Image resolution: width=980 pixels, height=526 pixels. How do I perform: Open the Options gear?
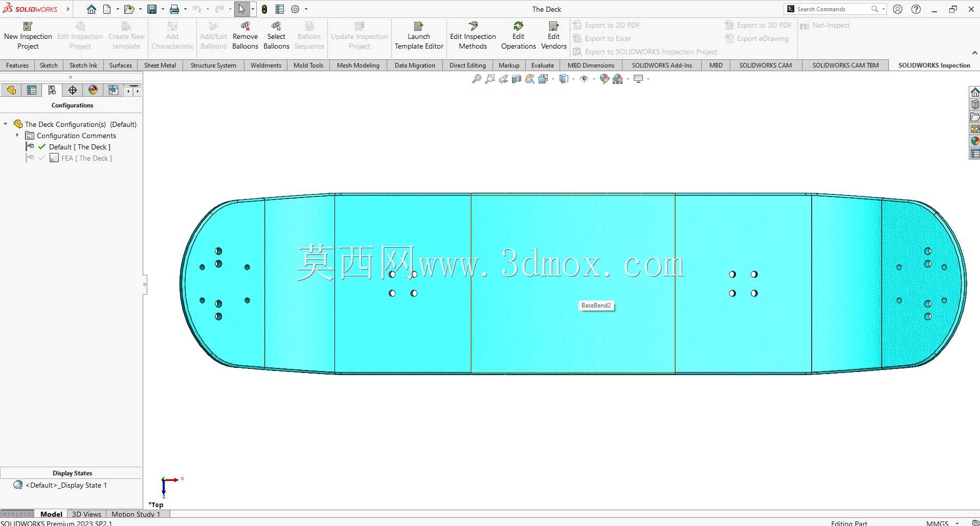295,9
